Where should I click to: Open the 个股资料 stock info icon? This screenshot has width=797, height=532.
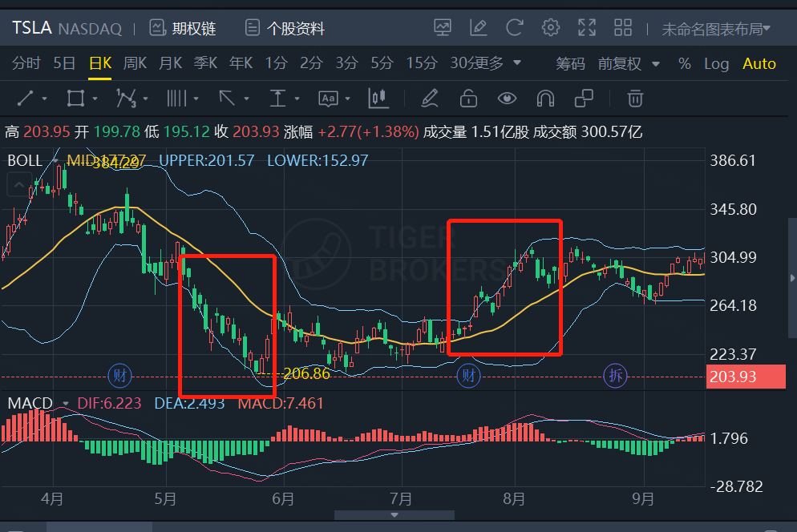coord(252,27)
